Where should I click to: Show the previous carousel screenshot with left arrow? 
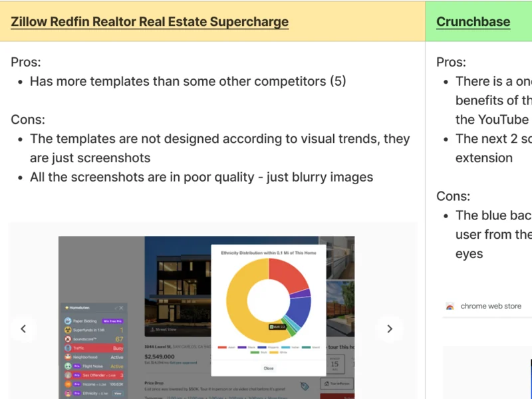(23, 329)
